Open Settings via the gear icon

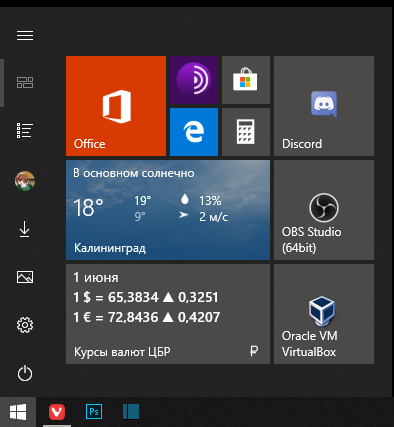pos(25,325)
